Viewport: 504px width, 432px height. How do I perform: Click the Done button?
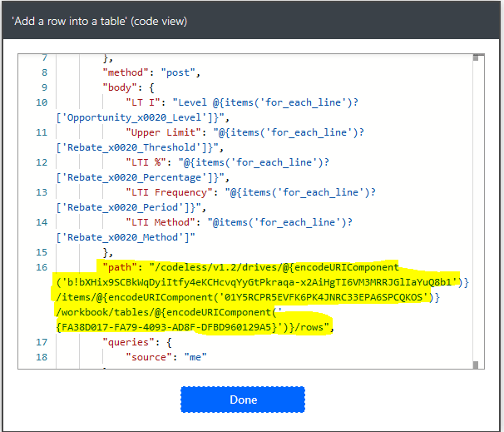pos(243,400)
